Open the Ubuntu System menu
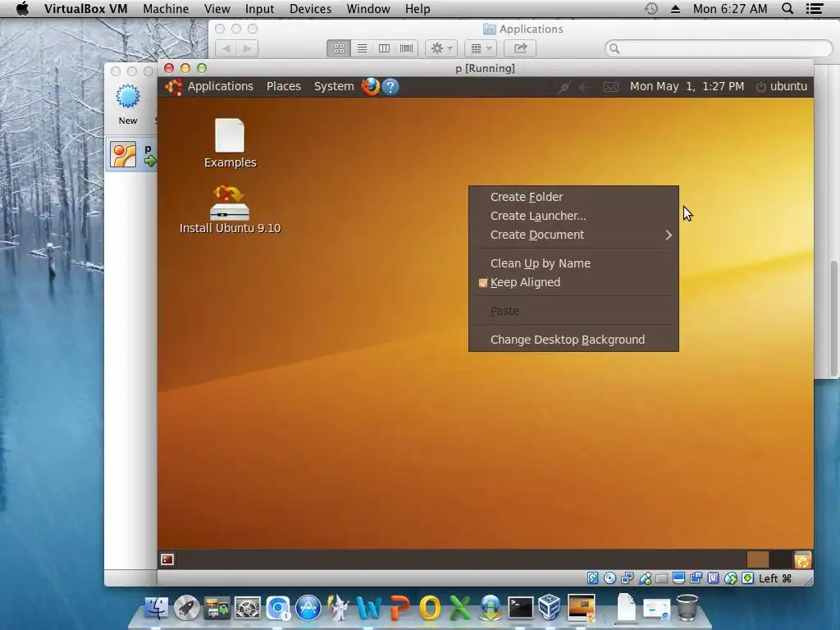 point(334,86)
